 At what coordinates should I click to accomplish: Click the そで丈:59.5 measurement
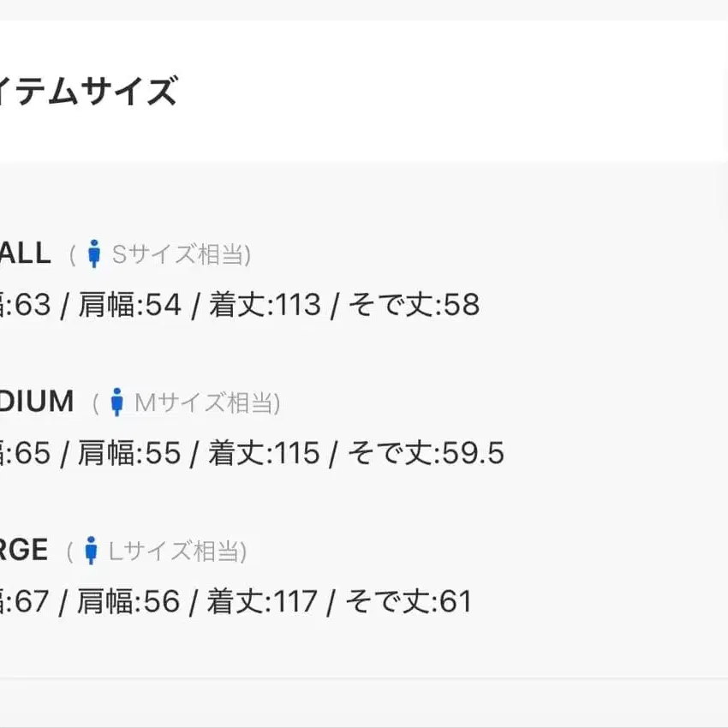(425, 453)
